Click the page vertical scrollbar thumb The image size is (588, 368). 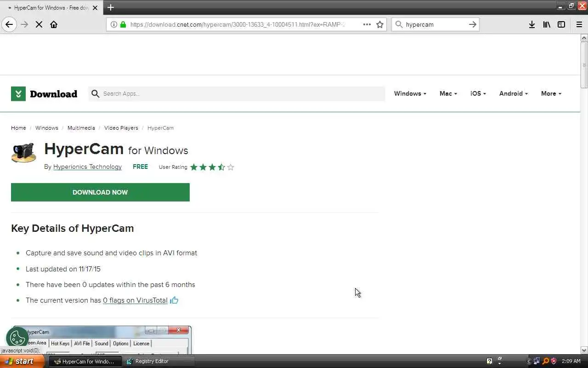pos(584,64)
